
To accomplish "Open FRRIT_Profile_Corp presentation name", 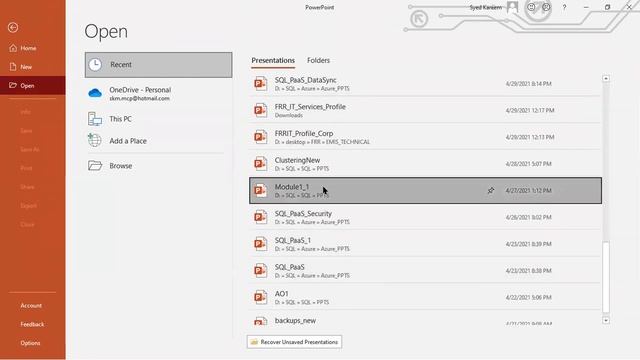I will point(304,133).
